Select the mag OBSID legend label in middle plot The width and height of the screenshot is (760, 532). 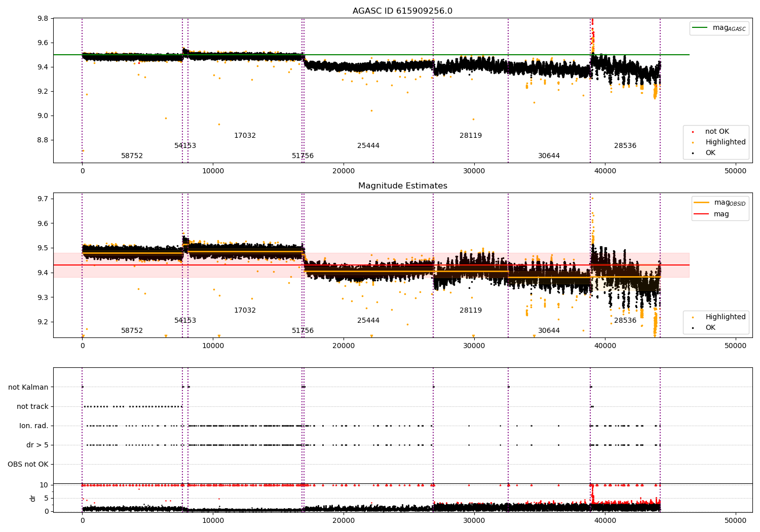pos(730,203)
